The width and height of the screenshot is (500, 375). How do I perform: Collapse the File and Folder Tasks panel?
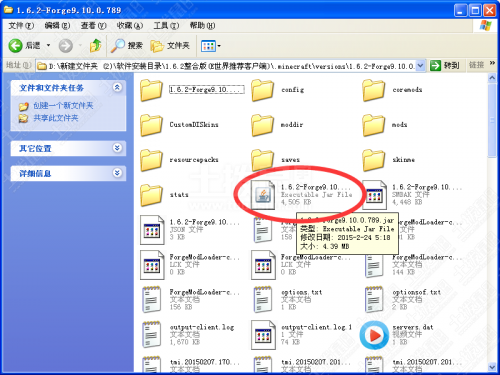pyautogui.click(x=117, y=87)
